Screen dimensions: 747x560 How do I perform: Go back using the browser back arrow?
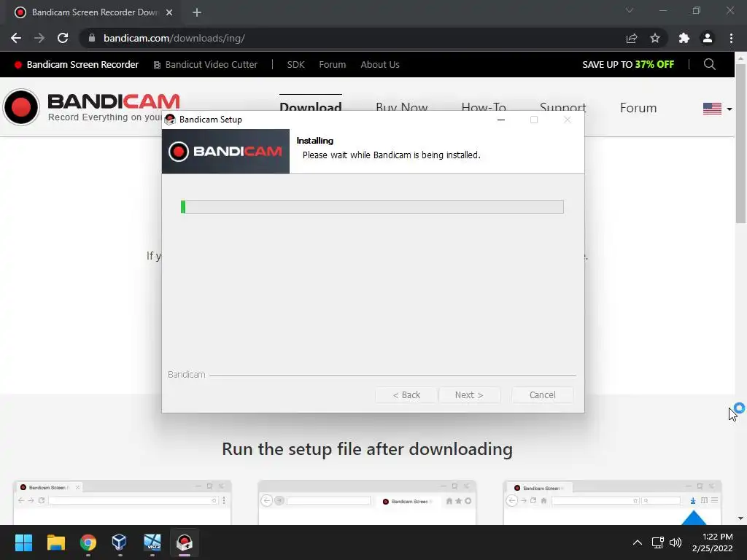click(x=16, y=38)
